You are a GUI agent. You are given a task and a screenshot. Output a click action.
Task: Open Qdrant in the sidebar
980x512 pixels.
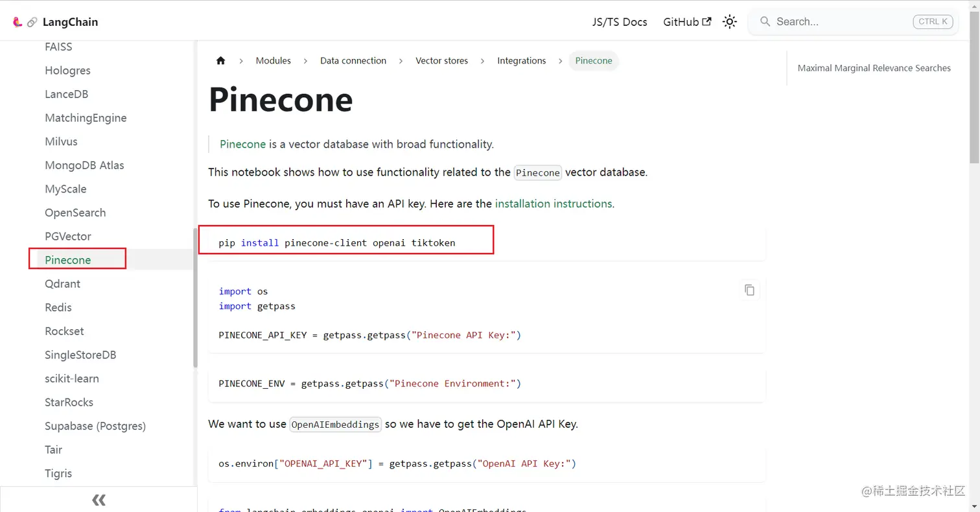point(62,284)
